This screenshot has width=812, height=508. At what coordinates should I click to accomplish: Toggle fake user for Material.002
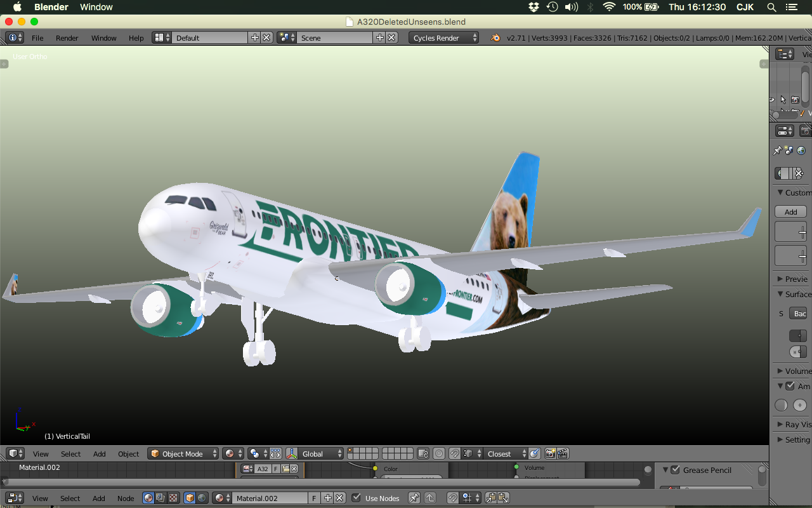coord(314,498)
